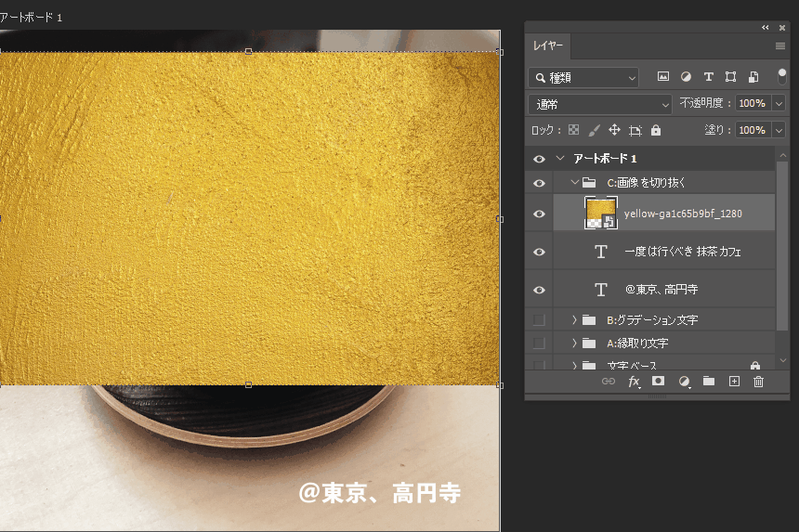The height and width of the screenshot is (532, 799).
Task: Open Layers panel menu icon
Action: pyautogui.click(x=780, y=45)
